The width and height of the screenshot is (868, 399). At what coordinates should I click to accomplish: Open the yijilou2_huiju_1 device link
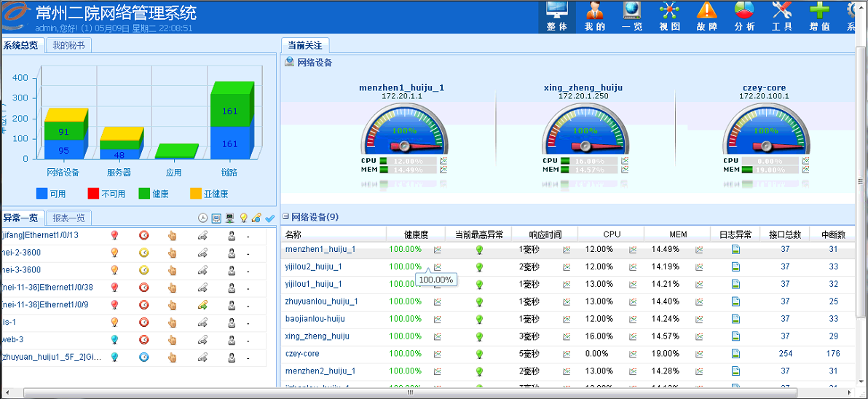point(313,266)
